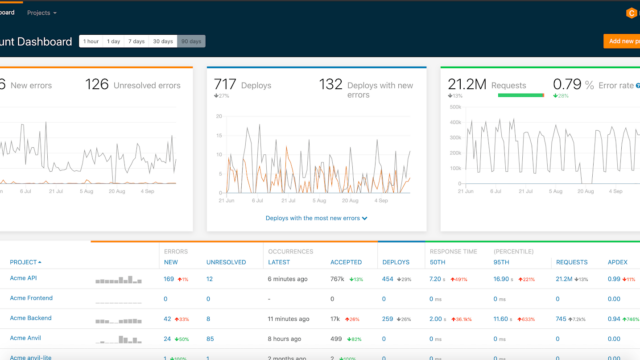Sort by REQUESTS column header
640x360 pixels.
571,262
